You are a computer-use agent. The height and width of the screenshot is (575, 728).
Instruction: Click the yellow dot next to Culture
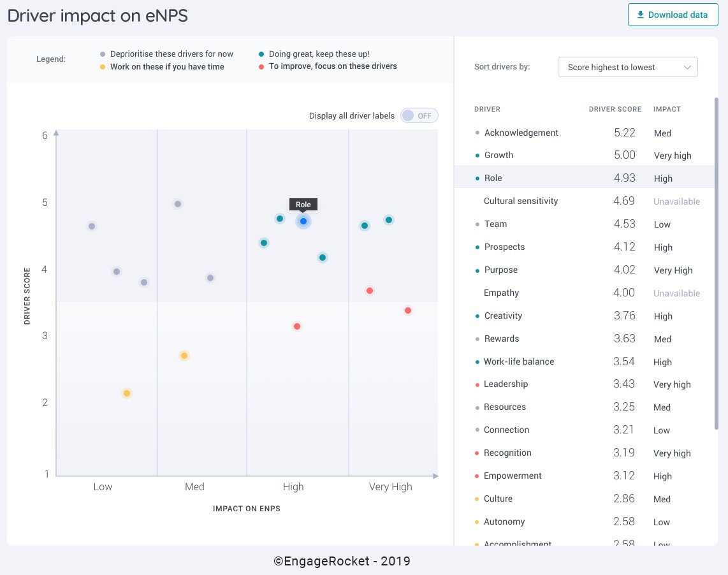(476, 499)
